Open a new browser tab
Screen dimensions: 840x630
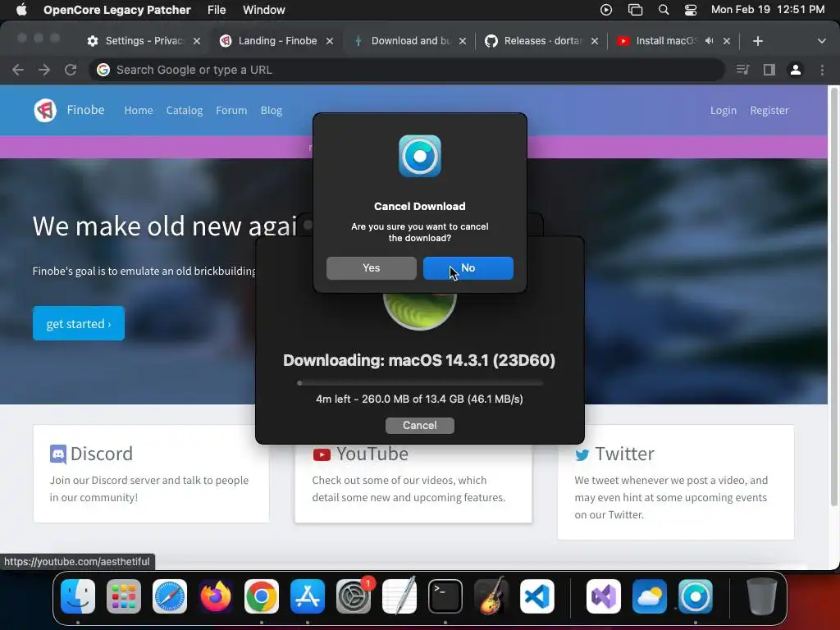pos(757,41)
